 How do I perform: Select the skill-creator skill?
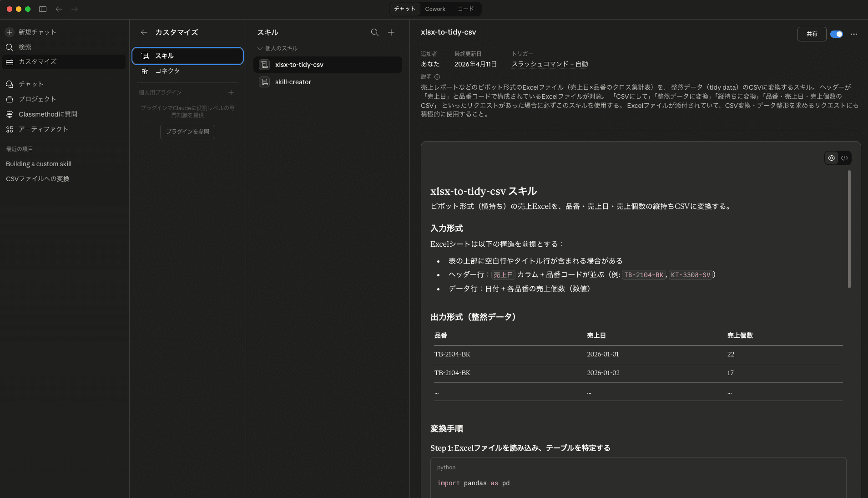click(293, 82)
